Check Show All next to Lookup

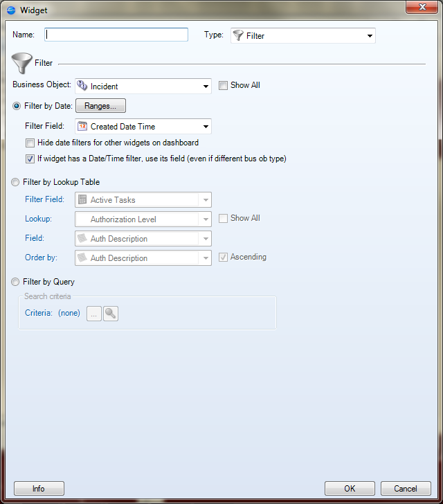tap(223, 219)
